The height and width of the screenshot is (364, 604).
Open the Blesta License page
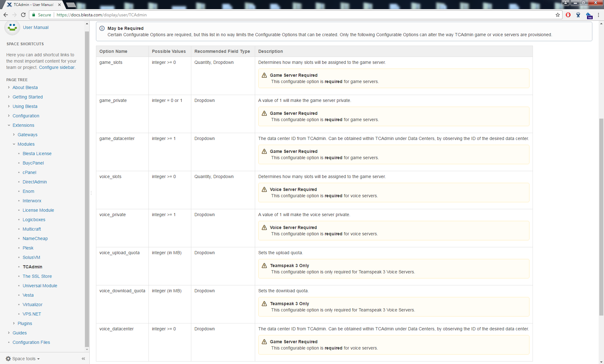point(37,154)
